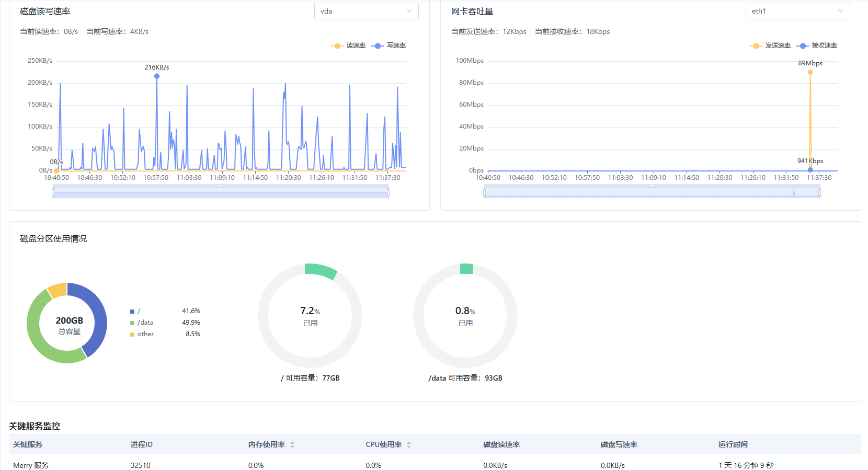Image resolution: width=868 pixels, height=470 pixels.
Task: Toggle the 写速率 legend series
Action: [x=389, y=45]
